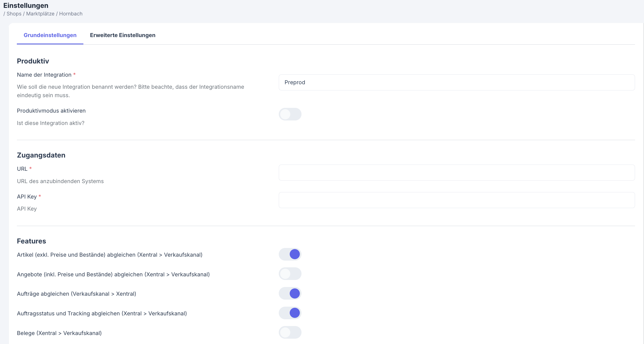Go to Marktplätze breadcrumb link
Viewport: 644px width, 344px height.
coord(40,14)
